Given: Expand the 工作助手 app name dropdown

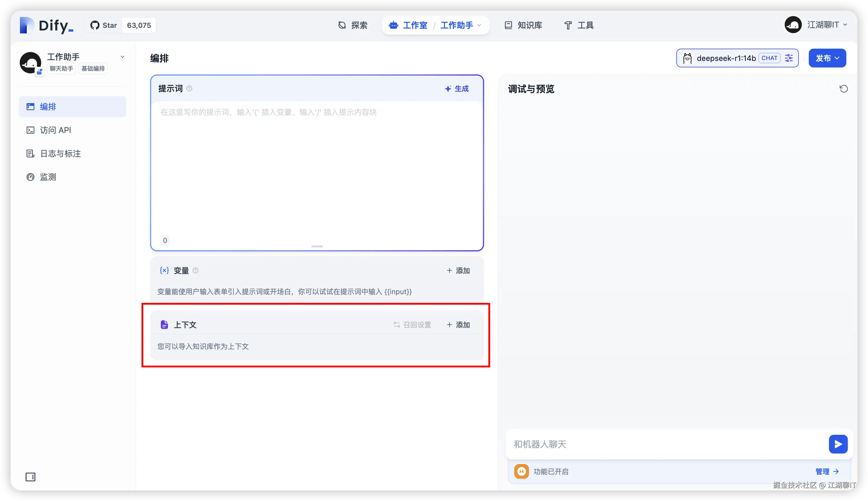Looking at the screenshot, I should (x=122, y=57).
